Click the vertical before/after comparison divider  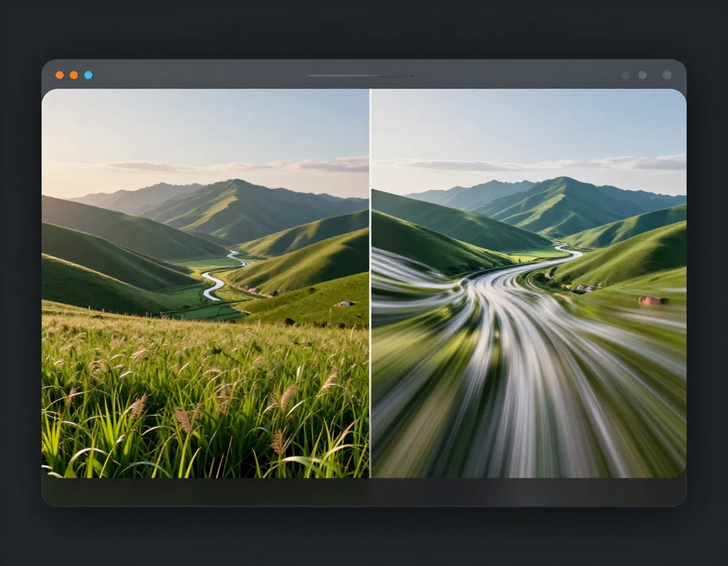click(x=370, y=284)
